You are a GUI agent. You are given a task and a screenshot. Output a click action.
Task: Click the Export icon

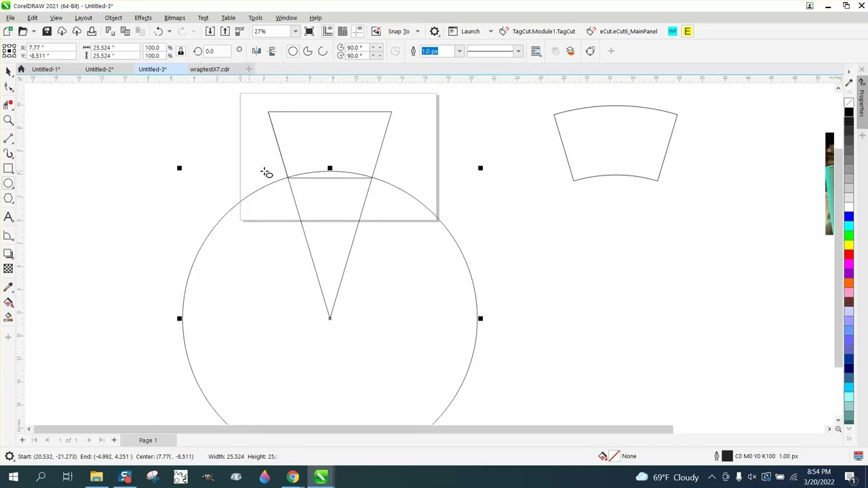225,31
